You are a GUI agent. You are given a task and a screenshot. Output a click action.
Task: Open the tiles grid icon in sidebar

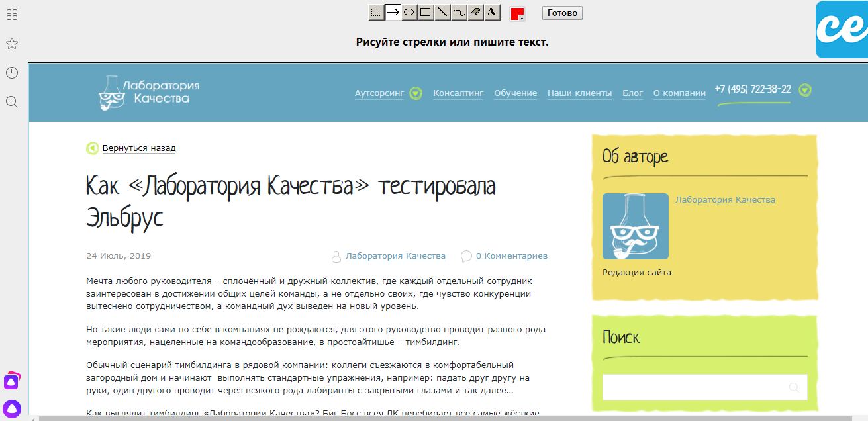coord(11,15)
